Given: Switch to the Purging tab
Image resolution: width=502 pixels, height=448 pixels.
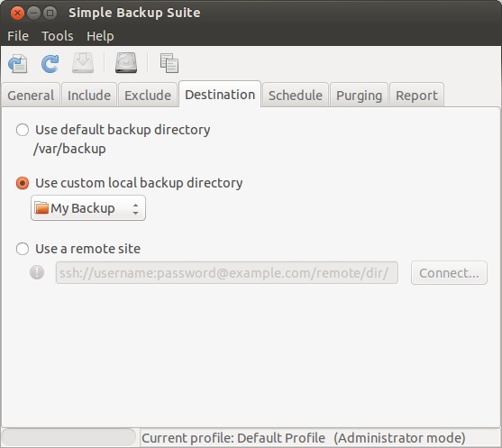Looking at the screenshot, I should [360, 96].
